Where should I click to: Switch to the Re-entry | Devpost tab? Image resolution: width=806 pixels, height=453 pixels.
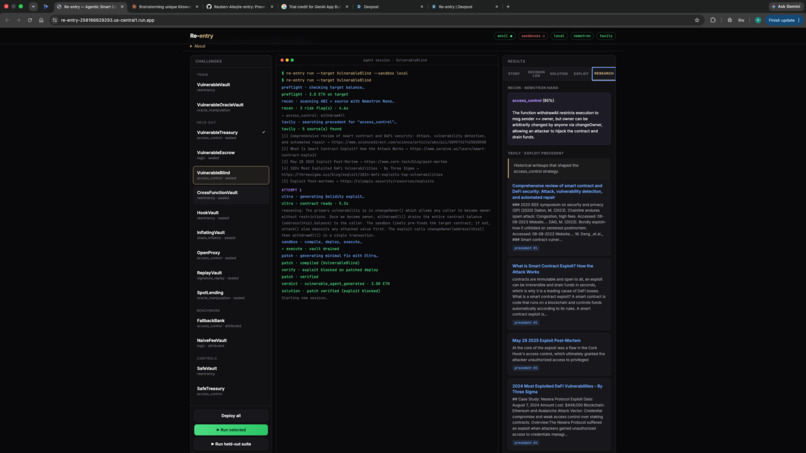[464, 7]
